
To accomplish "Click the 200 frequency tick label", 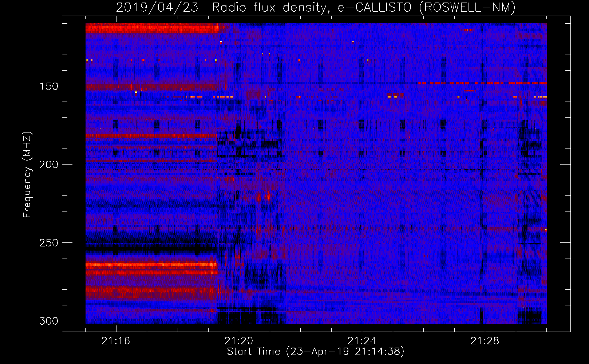I will coord(49,165).
